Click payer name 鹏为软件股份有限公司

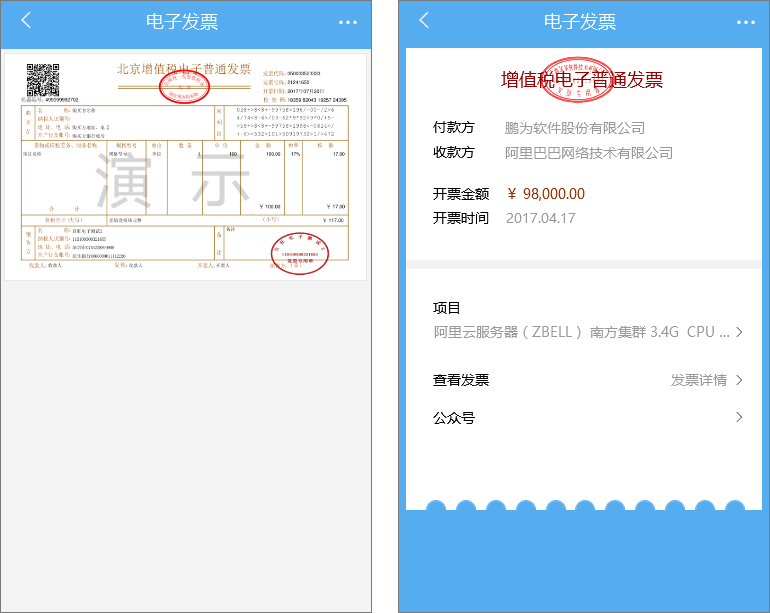574,128
